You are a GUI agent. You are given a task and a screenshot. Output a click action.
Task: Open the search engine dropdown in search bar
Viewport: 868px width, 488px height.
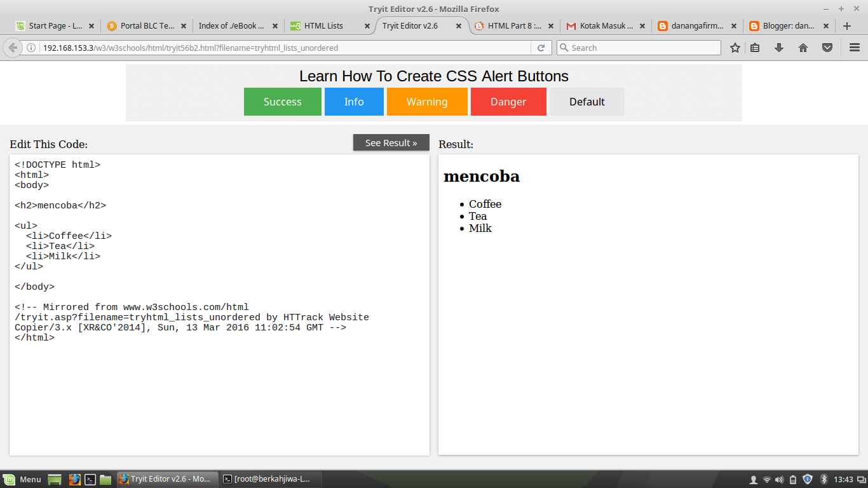click(566, 47)
